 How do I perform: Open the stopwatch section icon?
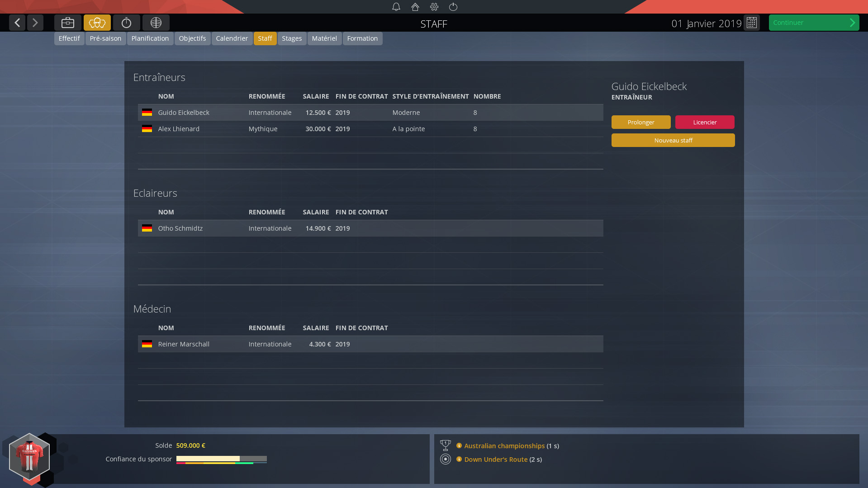(127, 23)
